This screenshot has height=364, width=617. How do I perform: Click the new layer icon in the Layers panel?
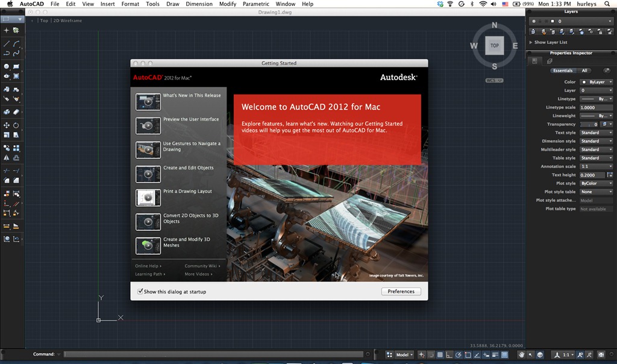[x=533, y=31]
